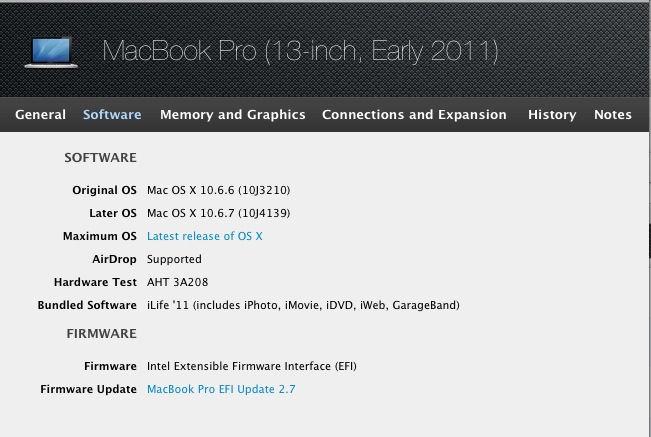Click the Firmware Update label
This screenshot has height=437, width=651.
click(x=88, y=389)
